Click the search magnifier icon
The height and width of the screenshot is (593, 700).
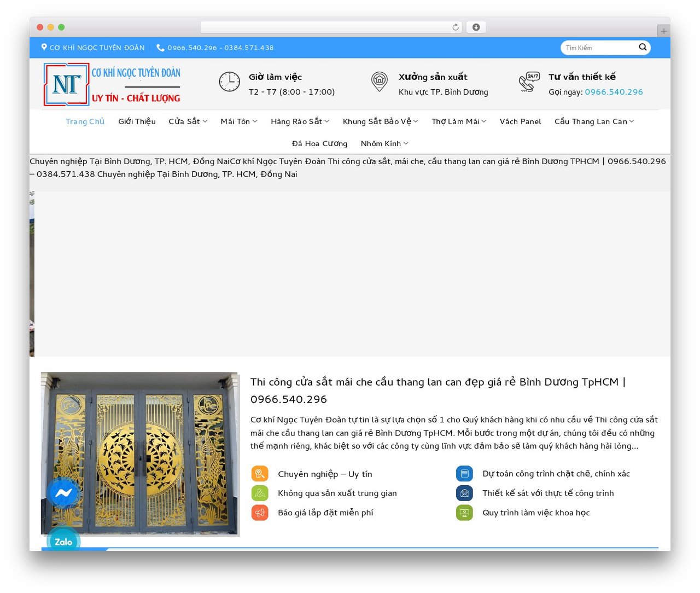pos(643,47)
